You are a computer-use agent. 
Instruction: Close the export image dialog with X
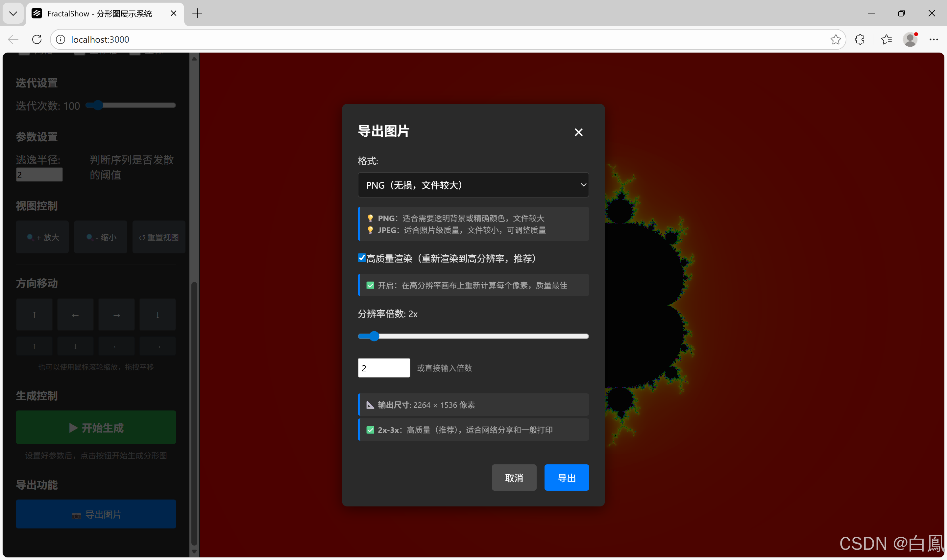tap(578, 132)
